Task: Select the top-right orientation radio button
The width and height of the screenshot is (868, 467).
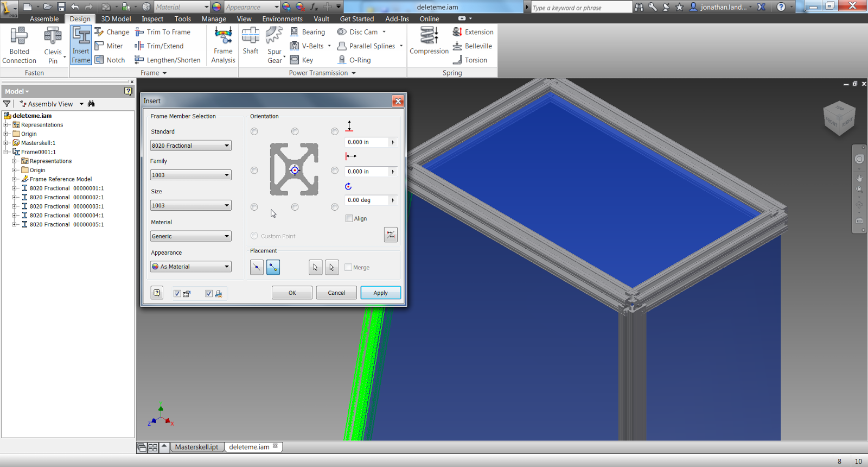Action: pyautogui.click(x=335, y=131)
